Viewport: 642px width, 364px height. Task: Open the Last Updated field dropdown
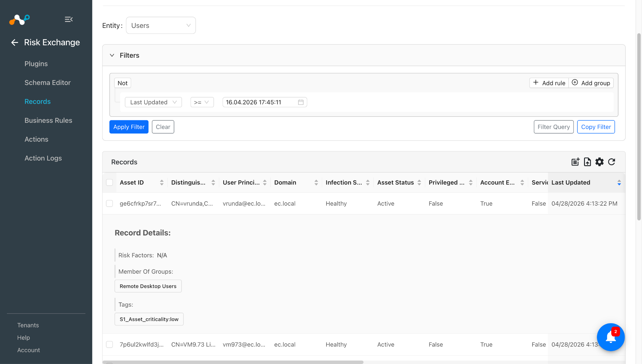(x=153, y=102)
